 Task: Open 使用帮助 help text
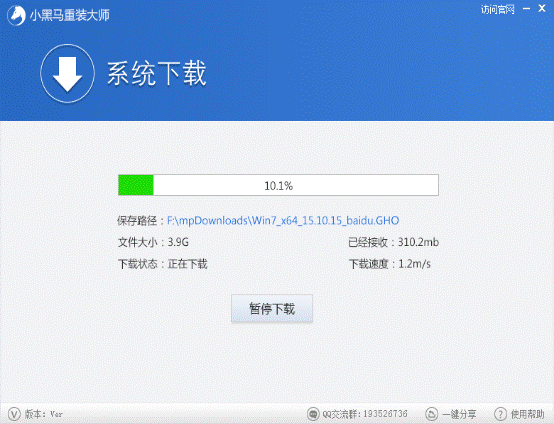pyautogui.click(x=528, y=414)
